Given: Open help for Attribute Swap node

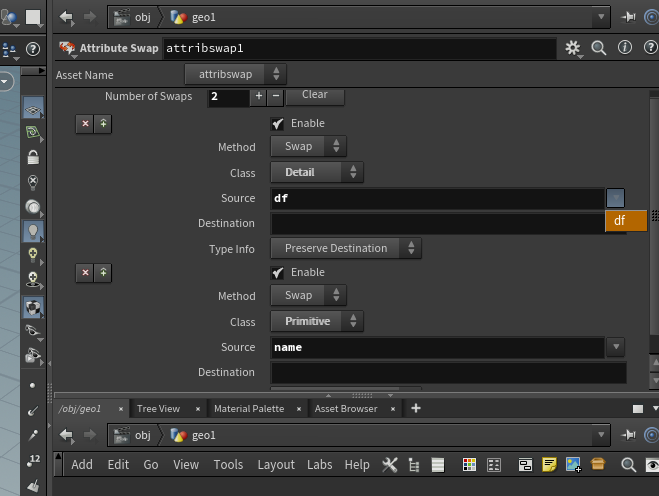Looking at the screenshot, I should tap(651, 47).
